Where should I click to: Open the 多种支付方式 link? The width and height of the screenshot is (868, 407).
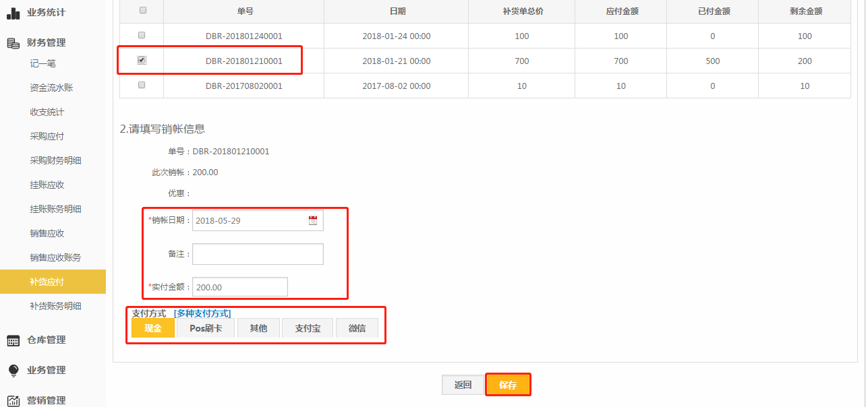202,313
